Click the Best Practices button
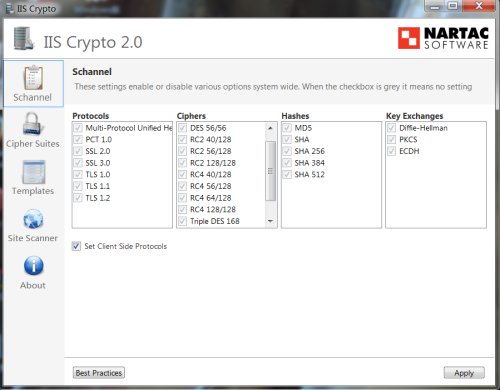500x390 pixels. pyautogui.click(x=99, y=373)
